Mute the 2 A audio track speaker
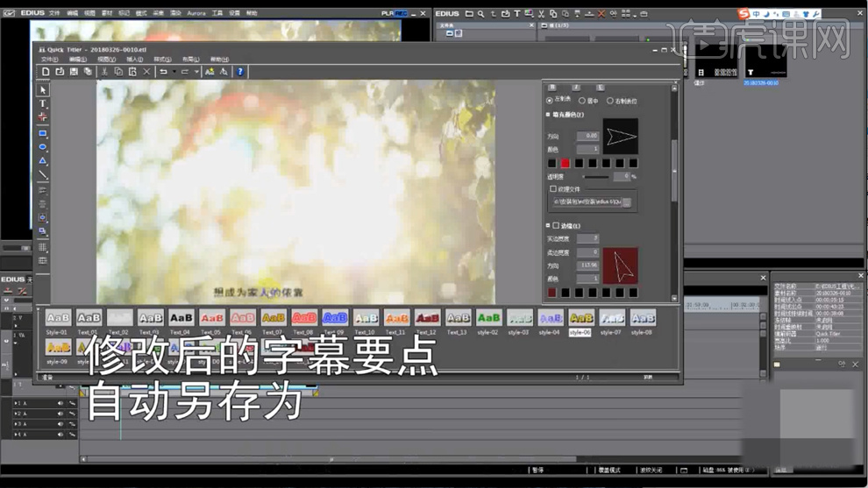868x488 pixels. (60, 414)
